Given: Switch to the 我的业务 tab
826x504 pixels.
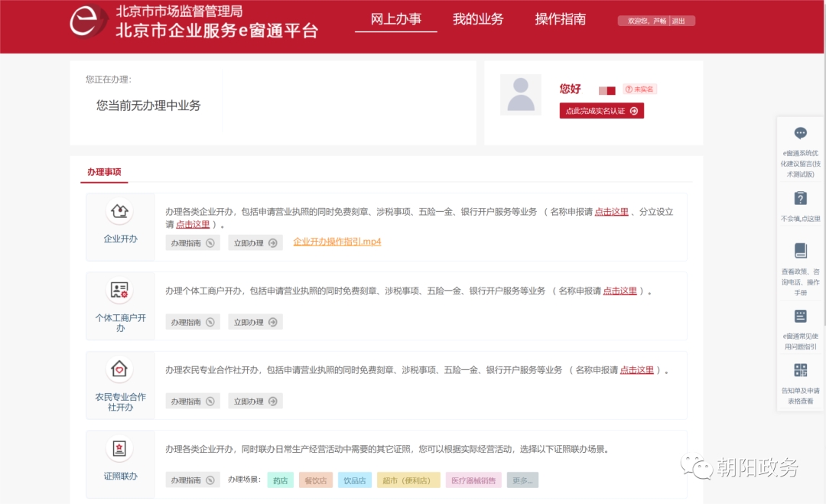Looking at the screenshot, I should click(478, 20).
